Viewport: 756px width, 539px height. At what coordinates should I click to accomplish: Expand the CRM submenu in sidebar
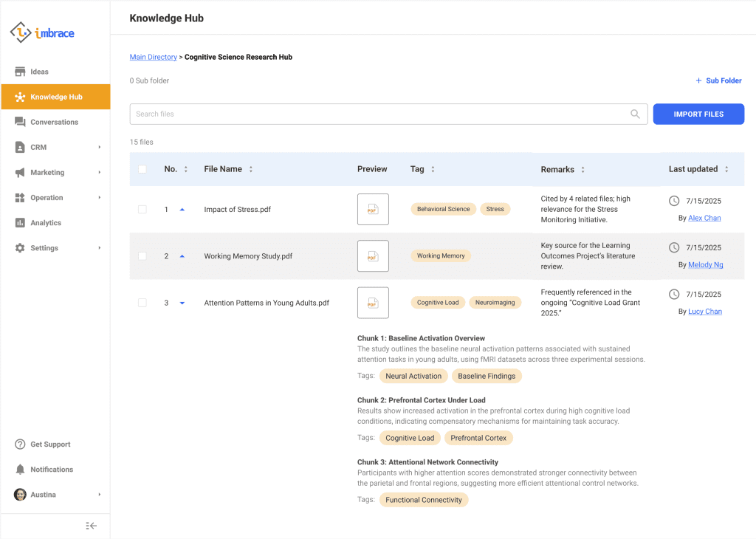coord(99,148)
